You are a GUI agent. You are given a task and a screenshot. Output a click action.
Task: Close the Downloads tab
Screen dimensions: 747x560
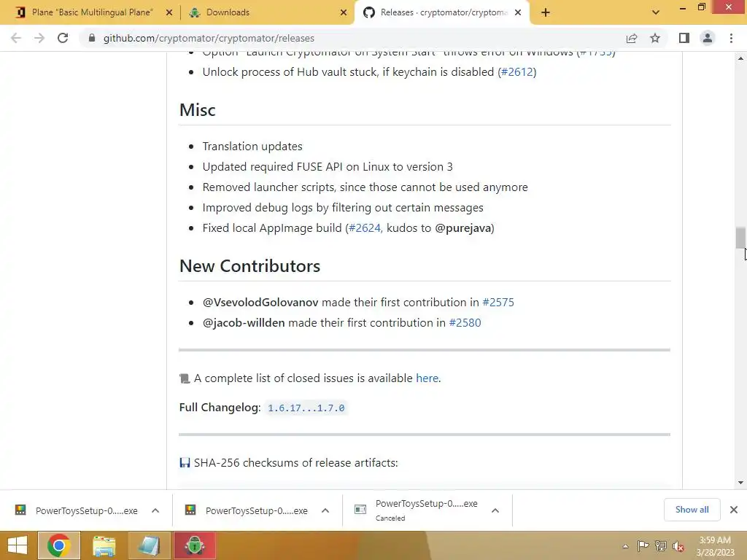tap(344, 12)
